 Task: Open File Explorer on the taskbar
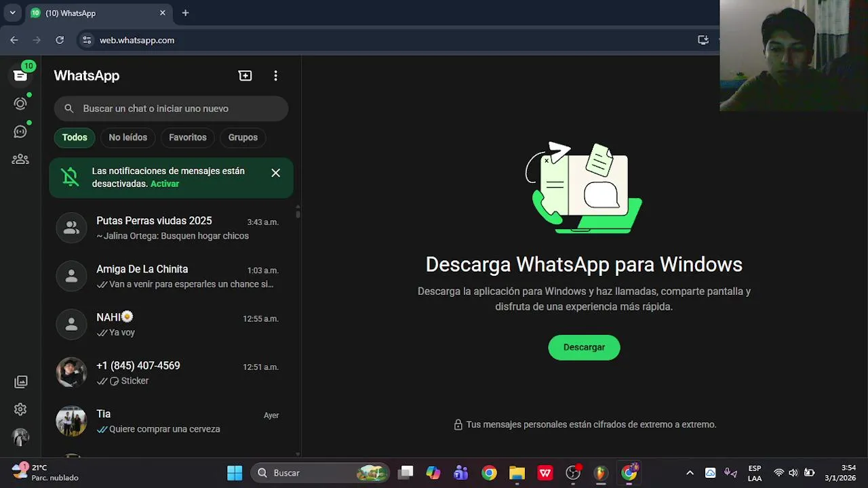click(x=517, y=473)
